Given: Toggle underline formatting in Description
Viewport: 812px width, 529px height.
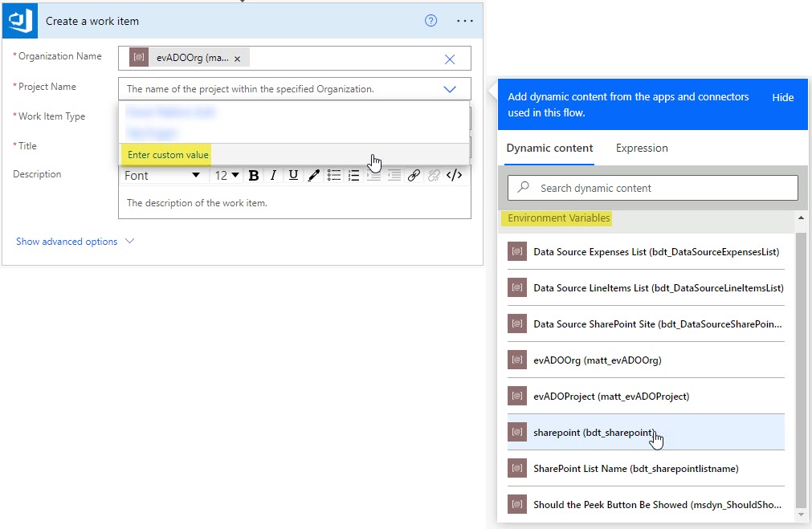Looking at the screenshot, I should (293, 176).
